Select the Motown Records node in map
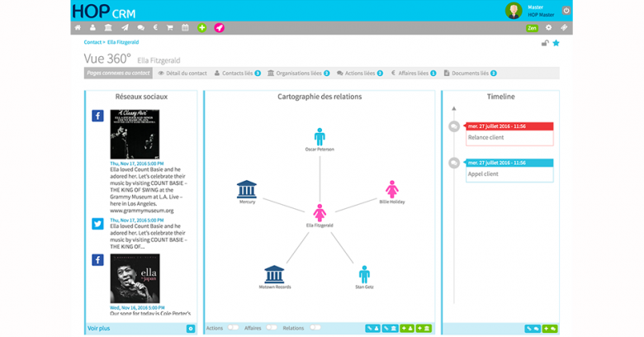This screenshot has height=337, width=644. point(275,277)
